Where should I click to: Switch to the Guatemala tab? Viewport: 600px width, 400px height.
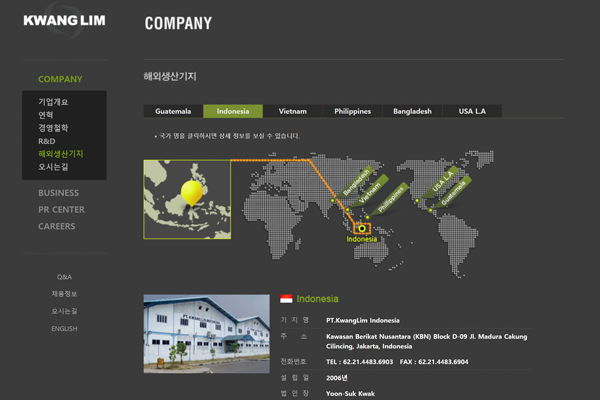point(173,111)
